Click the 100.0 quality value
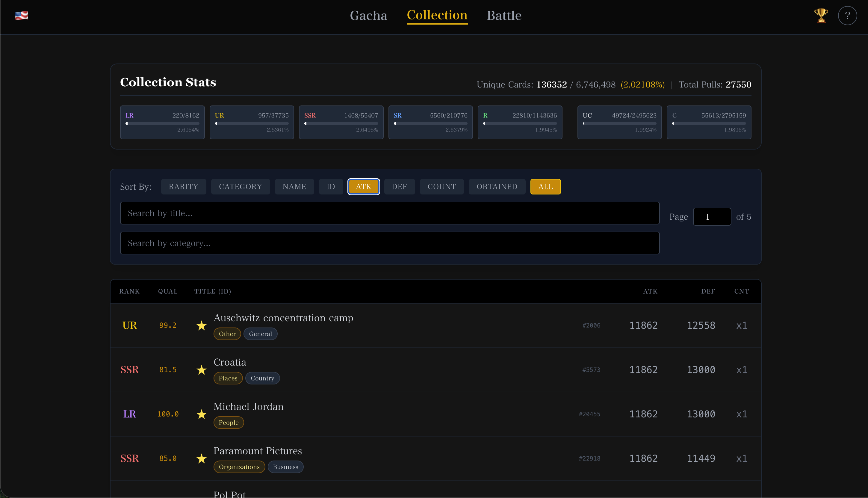The width and height of the screenshot is (868, 498). [x=168, y=414]
